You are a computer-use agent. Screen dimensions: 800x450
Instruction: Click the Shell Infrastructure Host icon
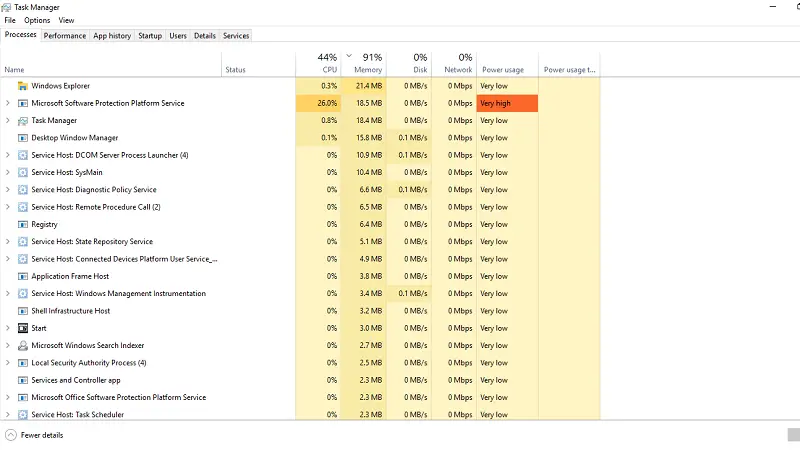click(22, 311)
